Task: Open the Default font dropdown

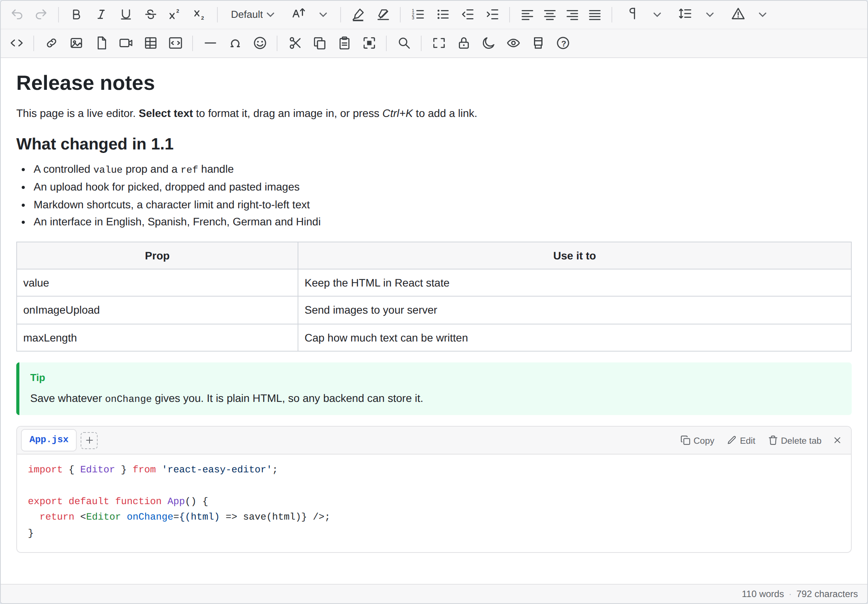Action: tap(252, 15)
